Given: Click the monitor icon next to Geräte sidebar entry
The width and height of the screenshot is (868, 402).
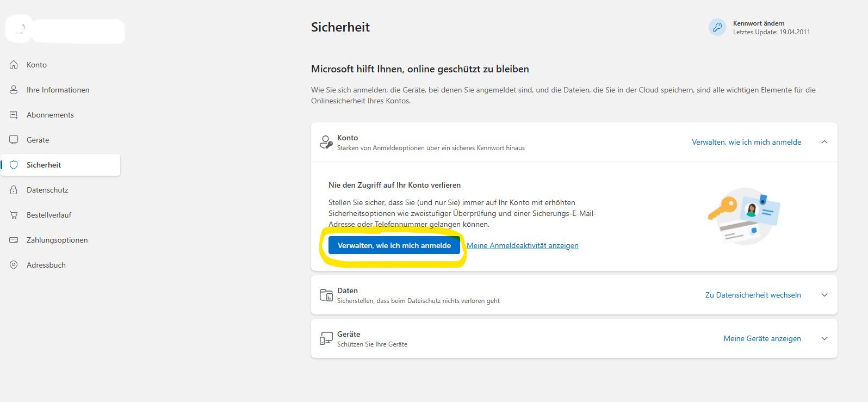Looking at the screenshot, I should (x=13, y=139).
